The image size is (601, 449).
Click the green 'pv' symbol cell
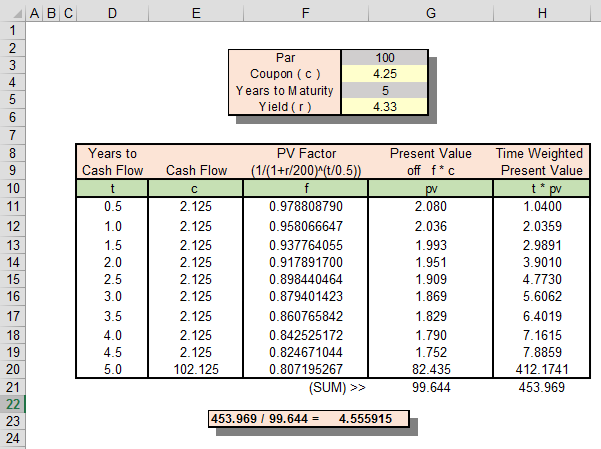431,188
